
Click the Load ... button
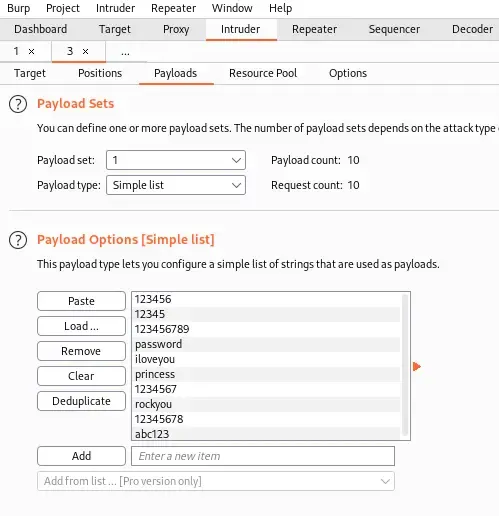coord(81,326)
